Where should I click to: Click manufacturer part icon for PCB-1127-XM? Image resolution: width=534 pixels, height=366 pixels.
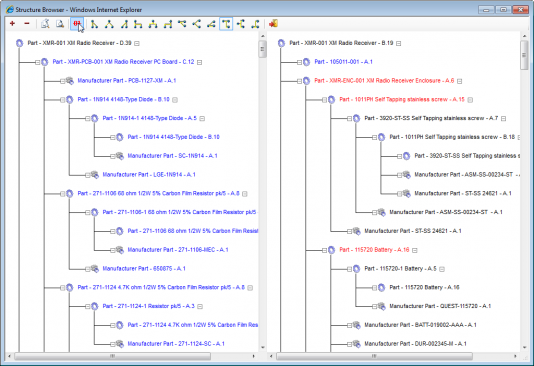coord(70,81)
